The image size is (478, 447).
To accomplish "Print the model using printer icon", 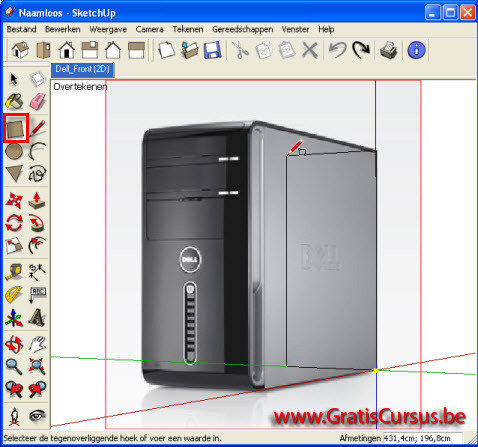I will tap(389, 50).
